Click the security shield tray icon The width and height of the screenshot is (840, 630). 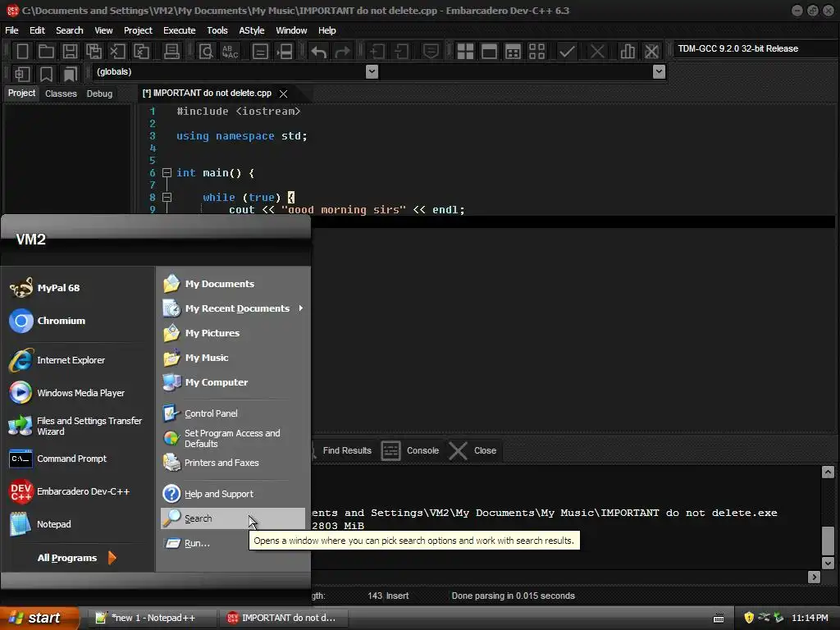coord(749,618)
